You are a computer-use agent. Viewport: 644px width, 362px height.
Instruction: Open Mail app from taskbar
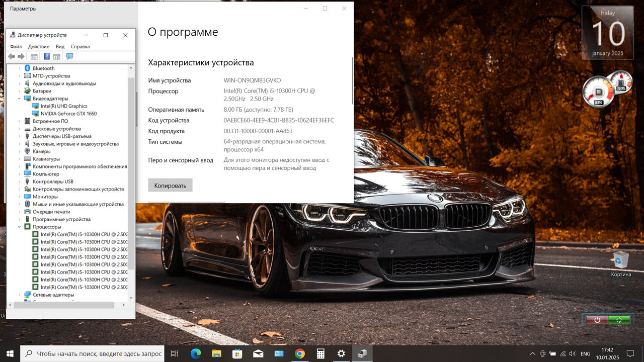pyautogui.click(x=258, y=353)
